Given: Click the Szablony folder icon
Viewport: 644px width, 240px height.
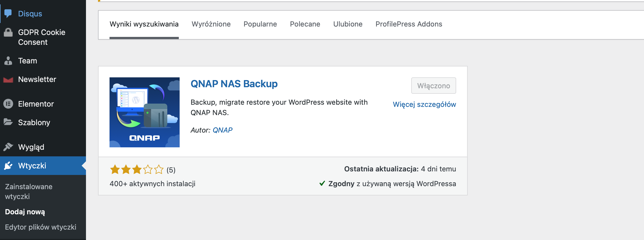Looking at the screenshot, I should (8, 122).
